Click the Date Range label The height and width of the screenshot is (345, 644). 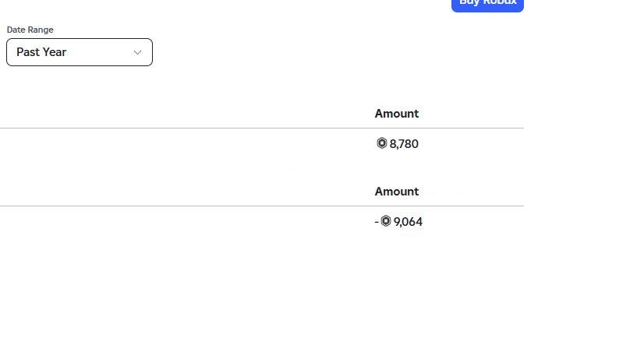(x=30, y=30)
